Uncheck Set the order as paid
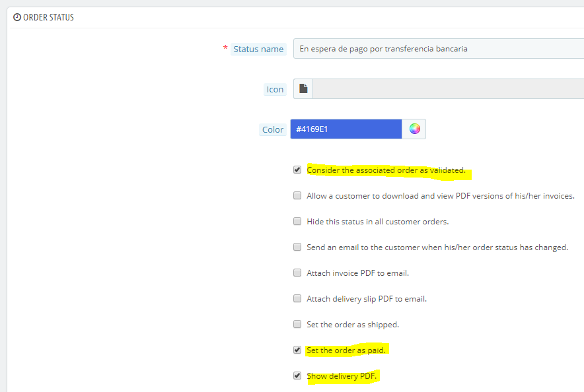 [x=297, y=350]
